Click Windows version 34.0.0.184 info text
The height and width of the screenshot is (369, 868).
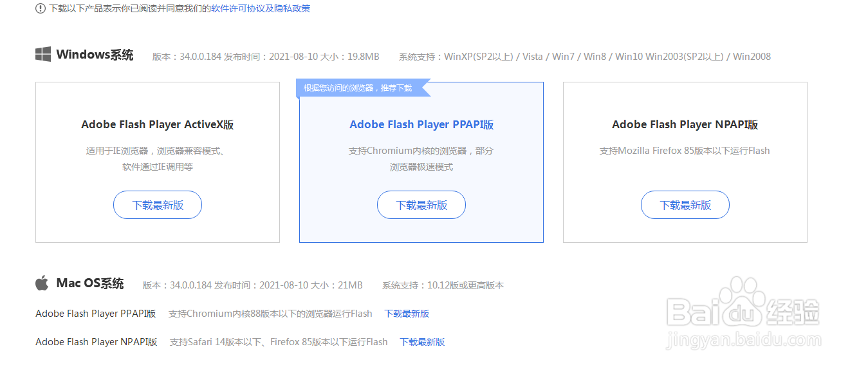pos(266,57)
